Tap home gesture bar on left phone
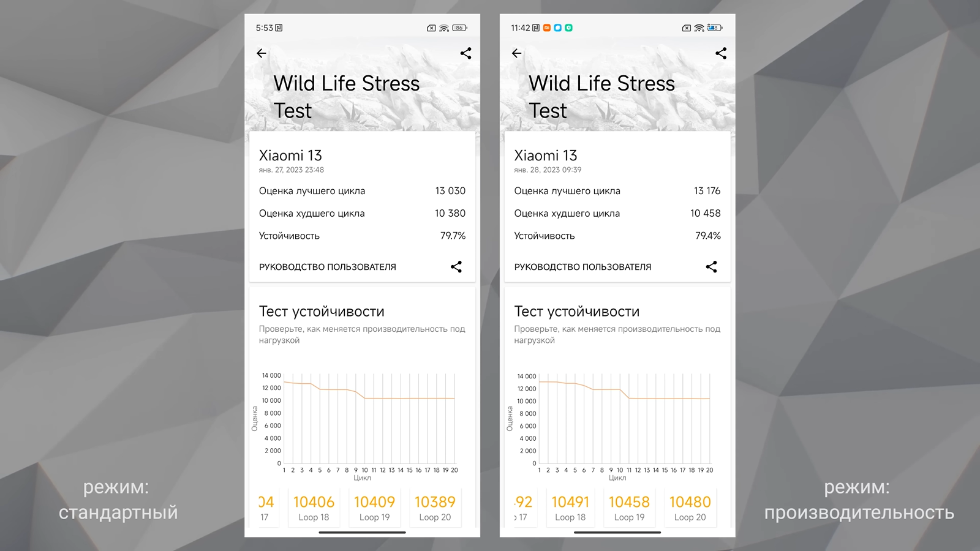This screenshot has height=551, width=980. click(362, 532)
